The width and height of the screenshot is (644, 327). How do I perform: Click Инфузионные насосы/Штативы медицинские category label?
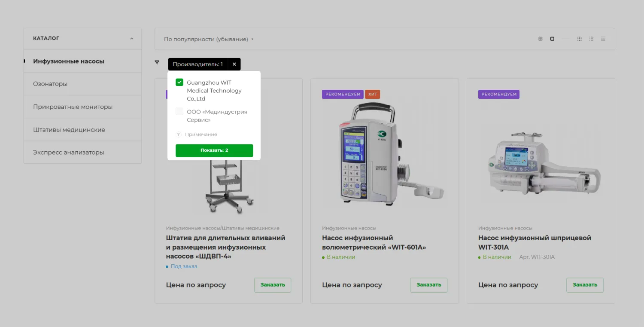pos(223,228)
